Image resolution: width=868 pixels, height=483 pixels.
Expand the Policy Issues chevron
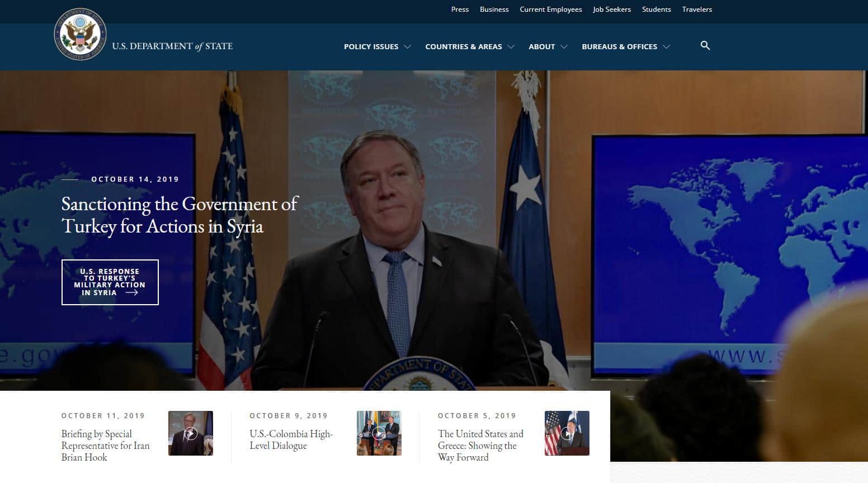tap(407, 47)
